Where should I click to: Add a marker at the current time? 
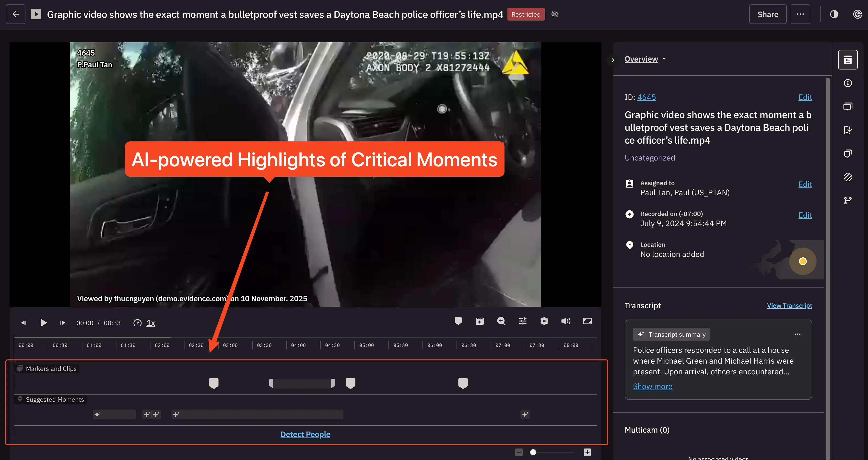(x=458, y=321)
